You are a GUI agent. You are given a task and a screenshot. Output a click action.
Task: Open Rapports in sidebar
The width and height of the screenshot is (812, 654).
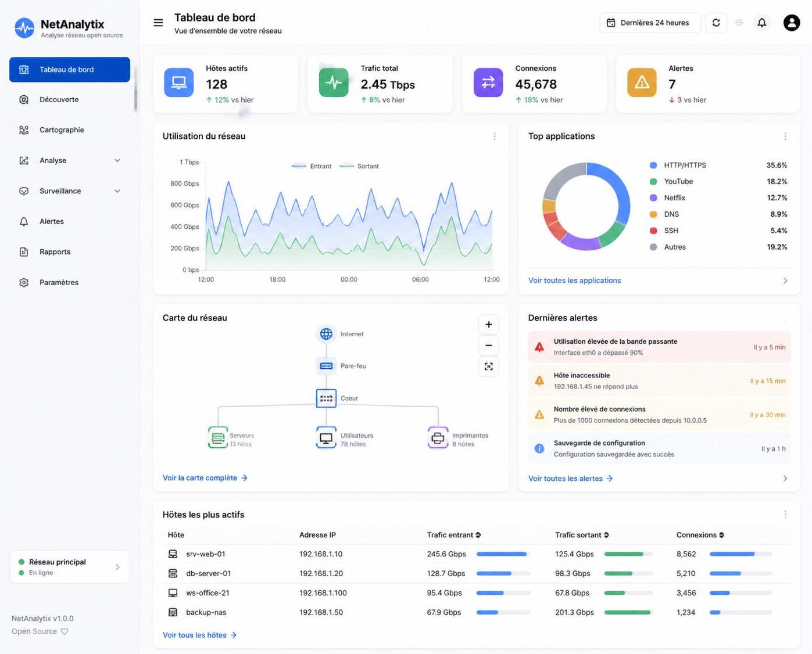tap(70, 252)
